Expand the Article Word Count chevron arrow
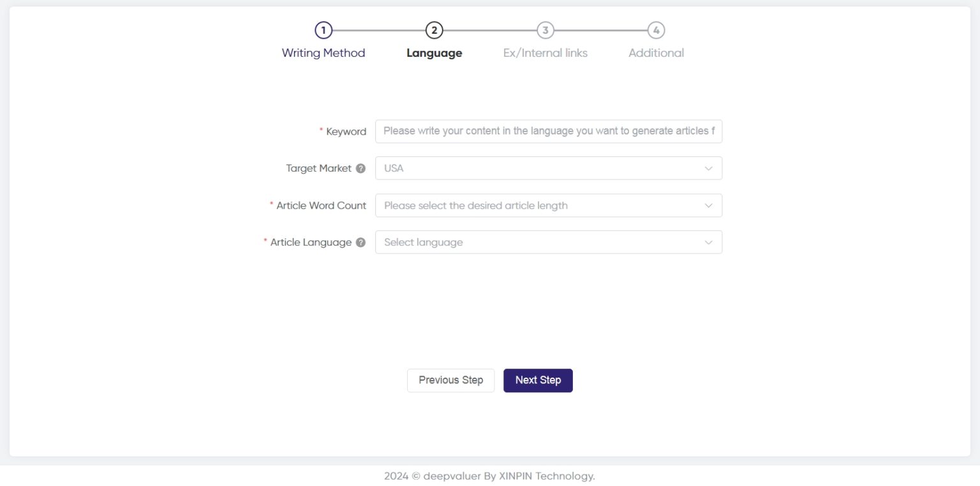Screen dimensions: 980x486 [x=708, y=205]
